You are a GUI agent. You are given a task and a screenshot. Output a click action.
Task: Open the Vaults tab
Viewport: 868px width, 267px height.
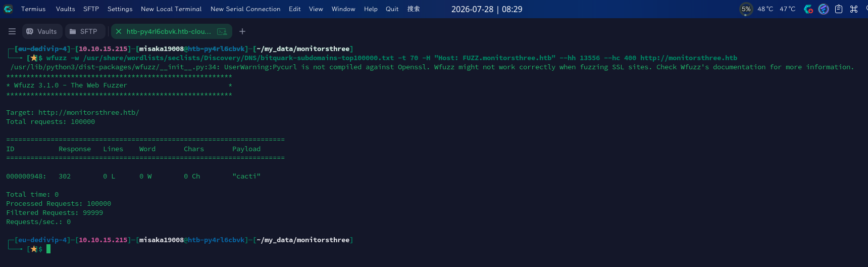point(42,31)
